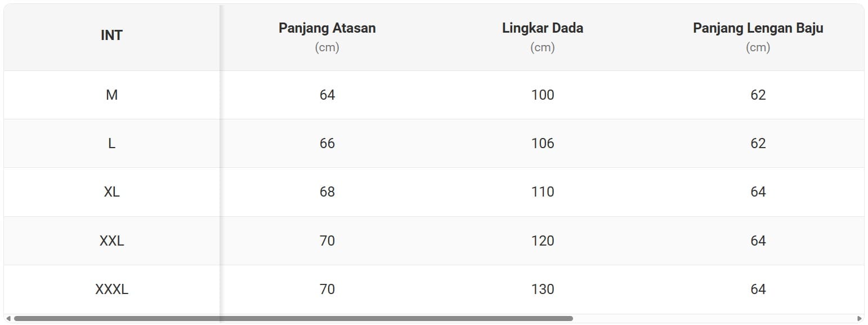868x325 pixels.
Task: Click the 100 Lingkar Dada value
Action: (x=543, y=95)
